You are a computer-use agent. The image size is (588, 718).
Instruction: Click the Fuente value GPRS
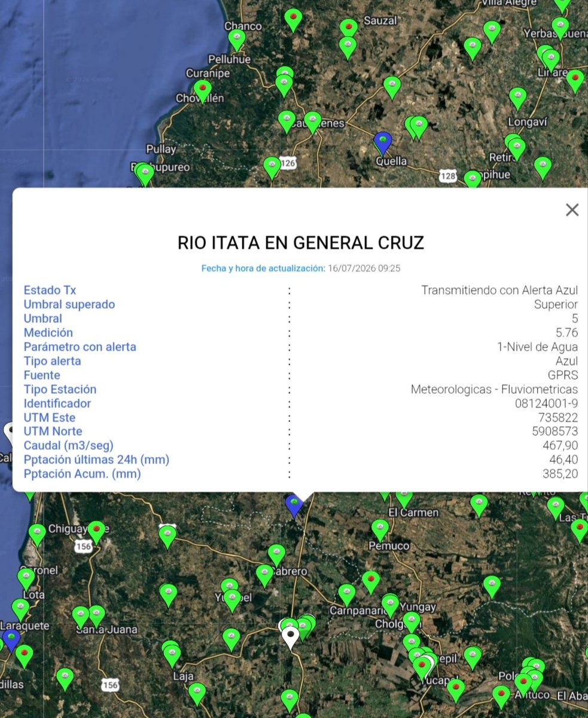point(563,375)
